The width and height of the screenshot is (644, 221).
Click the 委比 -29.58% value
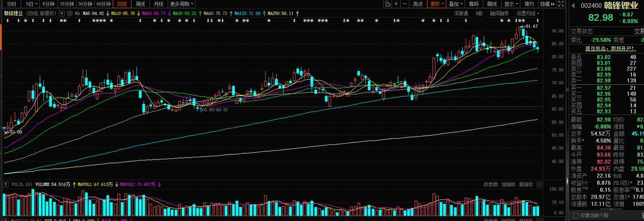(x=601, y=40)
